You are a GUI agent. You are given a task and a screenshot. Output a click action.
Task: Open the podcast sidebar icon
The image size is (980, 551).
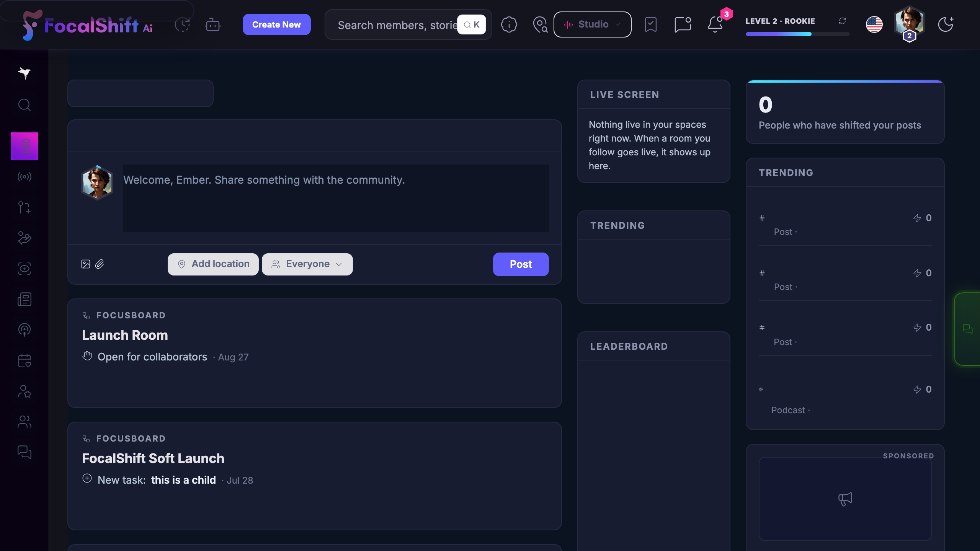pos(24,330)
